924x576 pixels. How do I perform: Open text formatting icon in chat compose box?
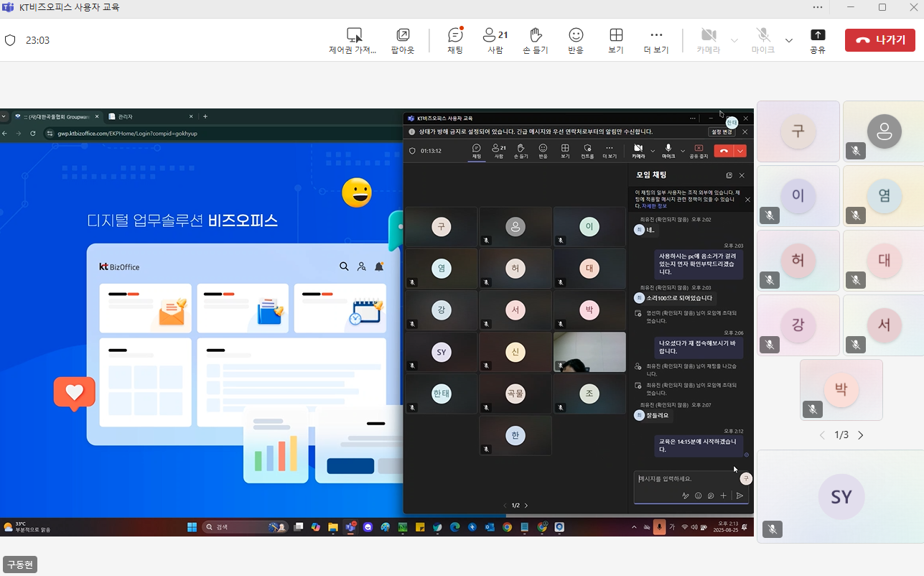tap(686, 496)
